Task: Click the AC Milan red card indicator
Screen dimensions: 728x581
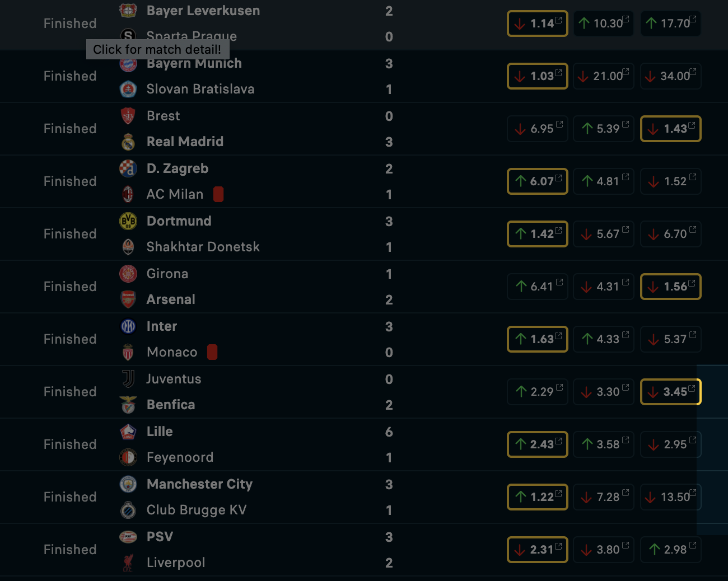Action: tap(218, 194)
